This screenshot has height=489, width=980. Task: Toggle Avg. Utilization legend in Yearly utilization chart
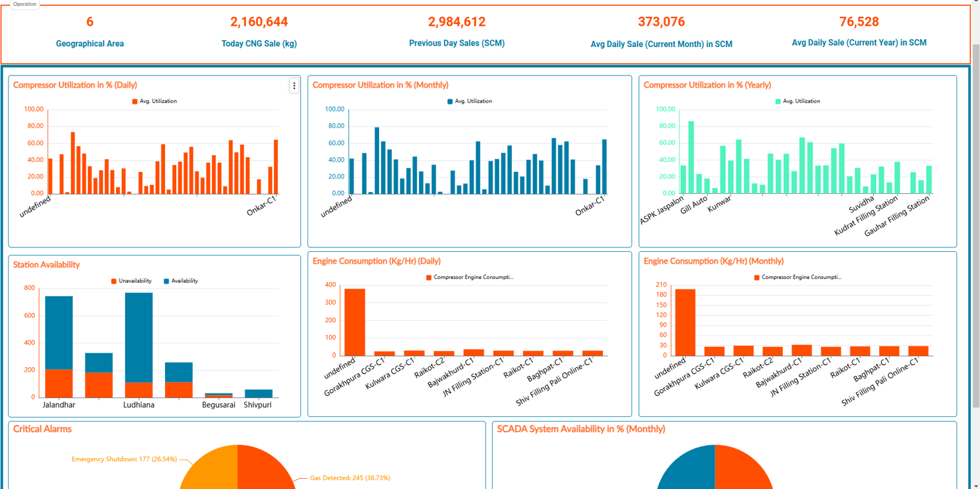798,101
